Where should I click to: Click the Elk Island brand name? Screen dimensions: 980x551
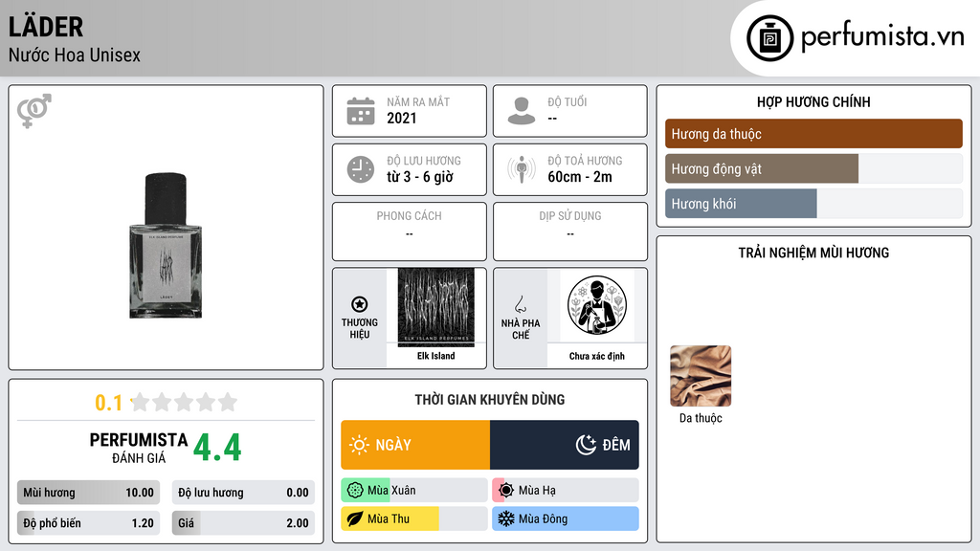pyautogui.click(x=436, y=356)
